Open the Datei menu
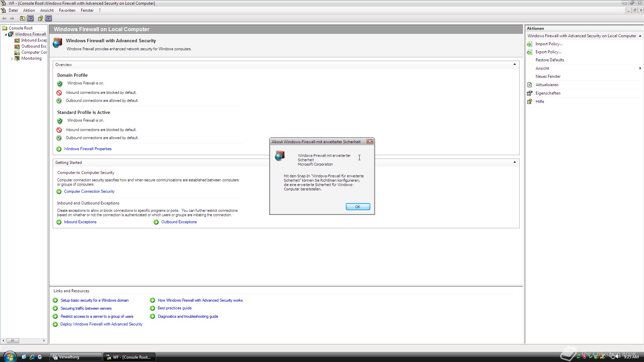 (x=13, y=10)
